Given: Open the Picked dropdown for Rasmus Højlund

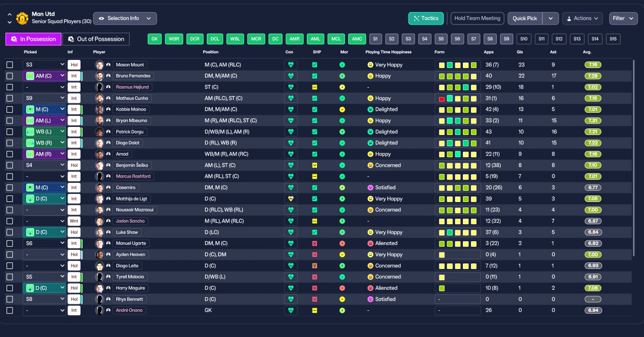Looking at the screenshot, I should [44, 87].
